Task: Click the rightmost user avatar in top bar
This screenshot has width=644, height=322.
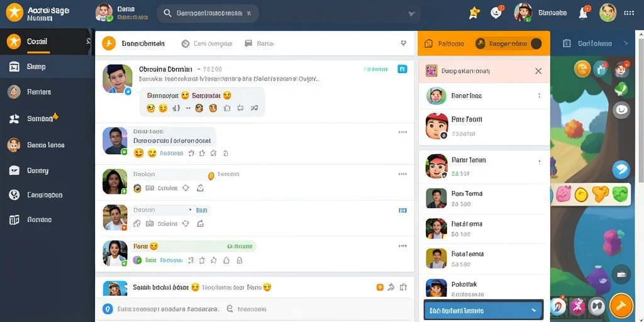Action: click(608, 13)
